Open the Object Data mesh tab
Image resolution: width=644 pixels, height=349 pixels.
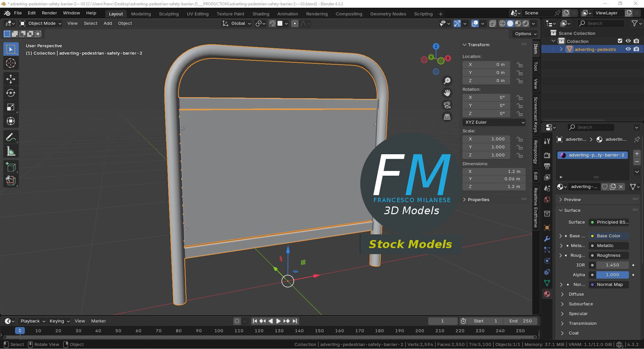pyautogui.click(x=547, y=283)
